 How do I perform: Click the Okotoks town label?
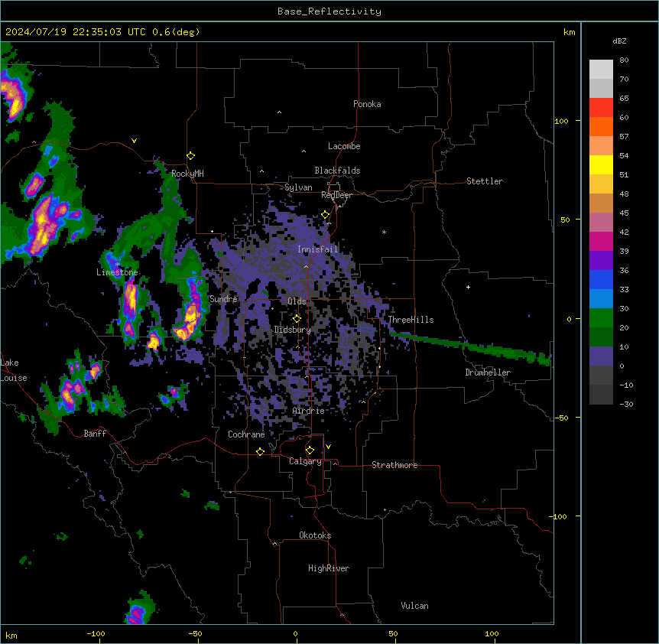tap(315, 535)
